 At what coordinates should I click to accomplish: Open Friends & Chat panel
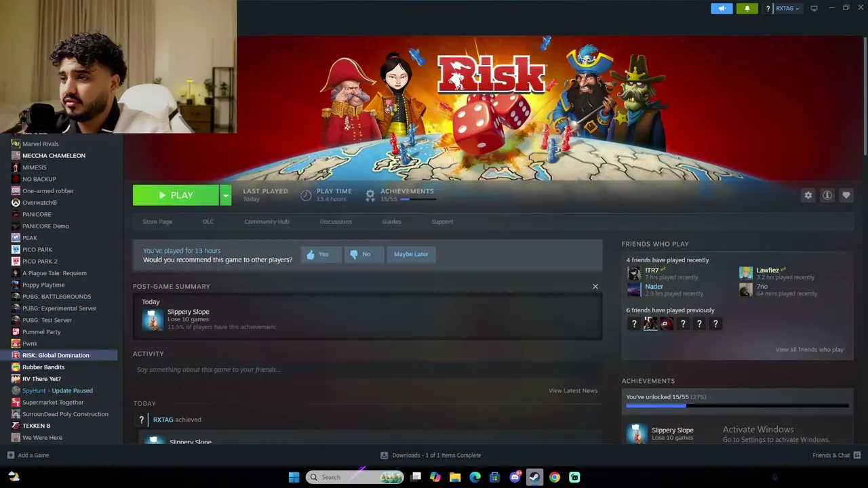pyautogui.click(x=836, y=455)
